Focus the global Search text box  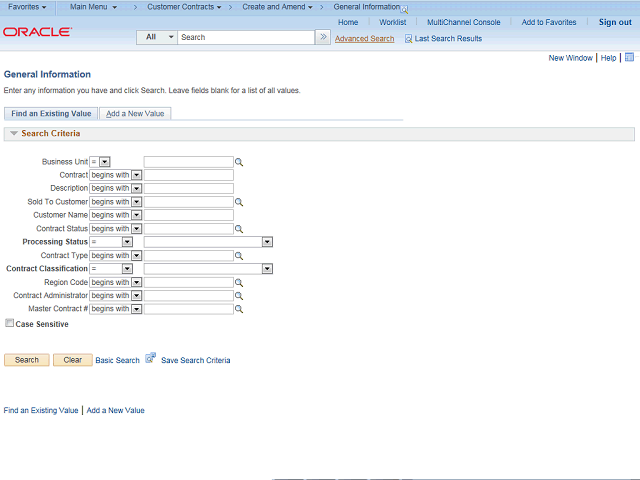point(246,37)
